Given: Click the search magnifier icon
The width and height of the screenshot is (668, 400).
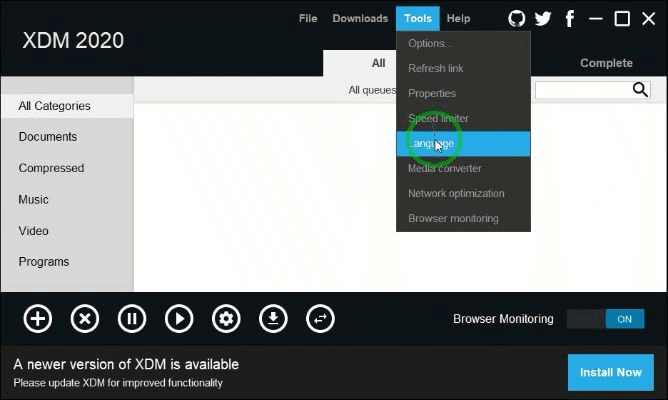Looking at the screenshot, I should point(641,90).
